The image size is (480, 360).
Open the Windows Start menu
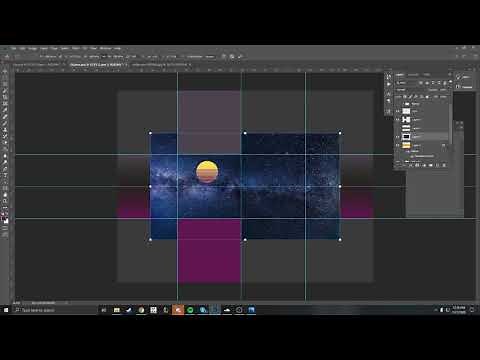[6, 310]
